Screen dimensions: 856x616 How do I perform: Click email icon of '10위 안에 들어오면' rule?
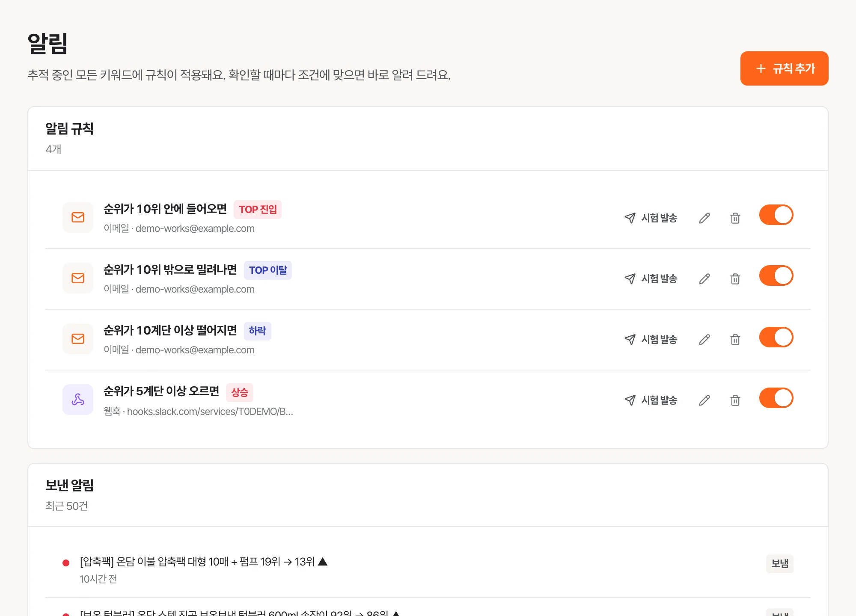click(78, 217)
